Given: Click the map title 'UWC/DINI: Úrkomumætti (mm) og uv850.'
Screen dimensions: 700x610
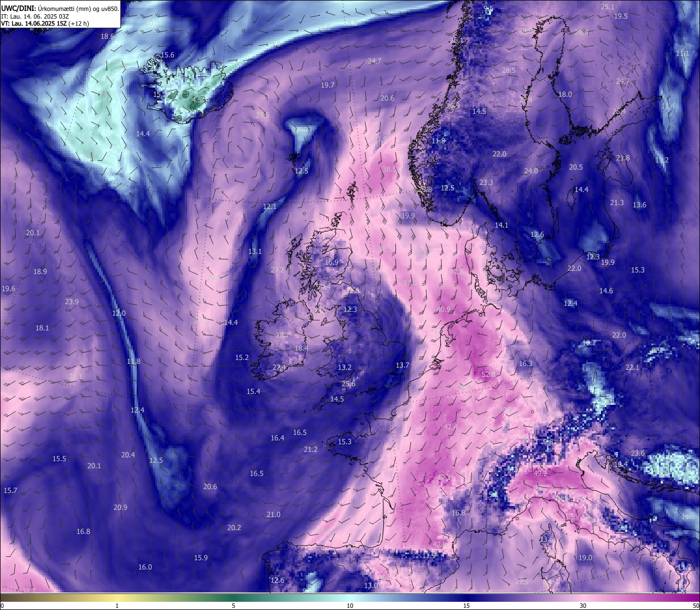Looking at the screenshot, I should tap(60, 9).
